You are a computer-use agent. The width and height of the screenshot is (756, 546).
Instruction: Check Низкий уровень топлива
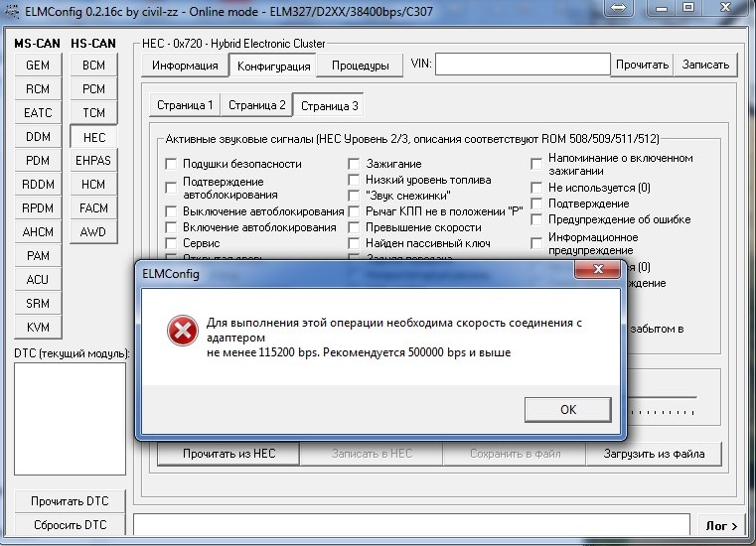[354, 180]
